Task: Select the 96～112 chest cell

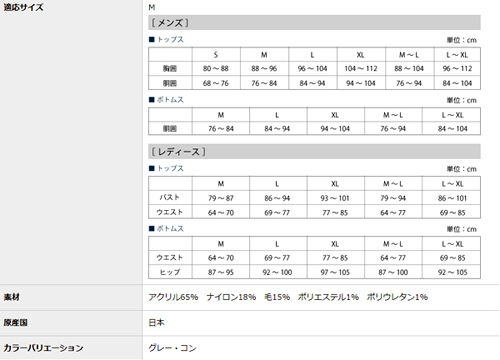Action: (x=457, y=69)
